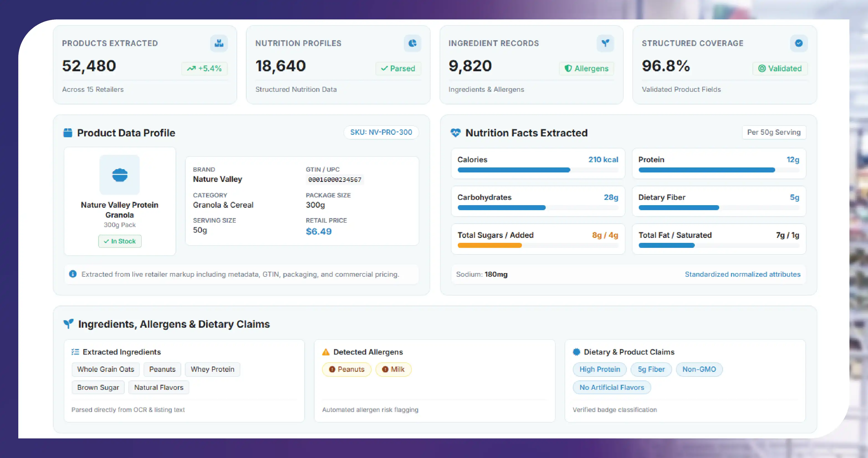Open Standardized normalized attributes link
The height and width of the screenshot is (458, 868).
pyautogui.click(x=742, y=274)
